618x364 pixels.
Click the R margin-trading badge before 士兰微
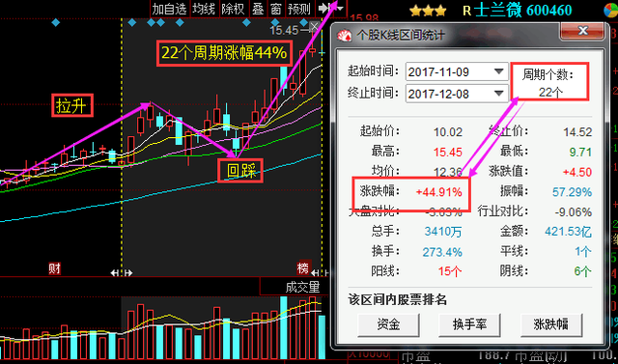[466, 11]
